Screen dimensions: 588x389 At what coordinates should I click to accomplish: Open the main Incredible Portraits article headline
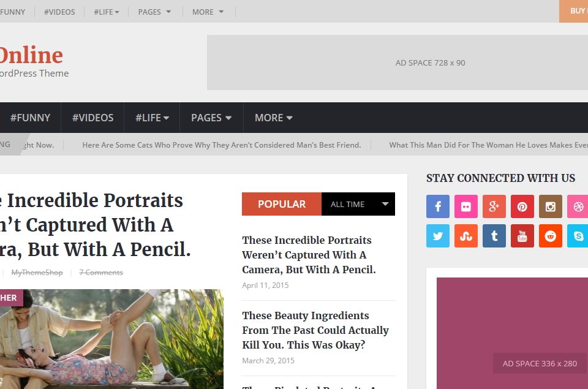pos(96,225)
